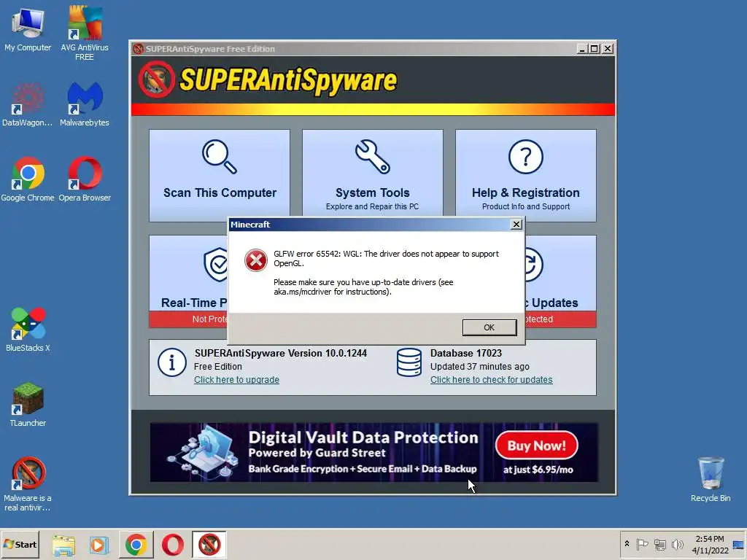Open Opera Browser desktop shortcut
Image resolution: width=747 pixels, height=560 pixels.
pos(85,179)
